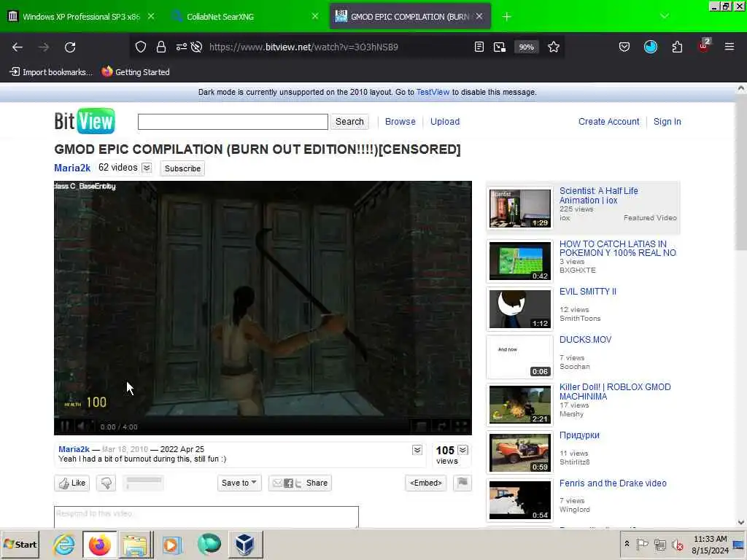Open the Upload link

[445, 122]
